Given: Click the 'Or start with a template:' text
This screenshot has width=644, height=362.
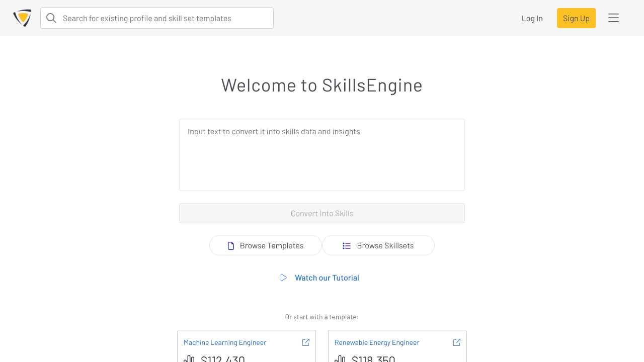Looking at the screenshot, I should click(x=322, y=317).
